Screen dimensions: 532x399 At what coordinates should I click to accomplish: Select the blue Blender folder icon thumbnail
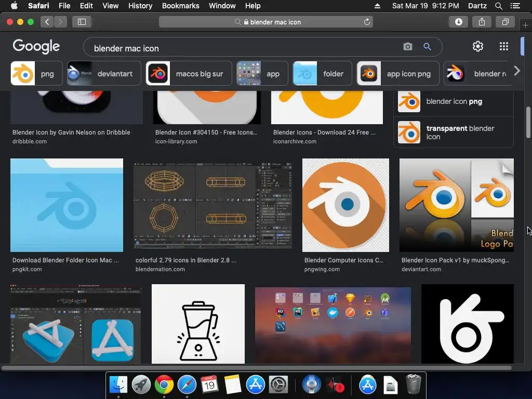[x=67, y=205]
